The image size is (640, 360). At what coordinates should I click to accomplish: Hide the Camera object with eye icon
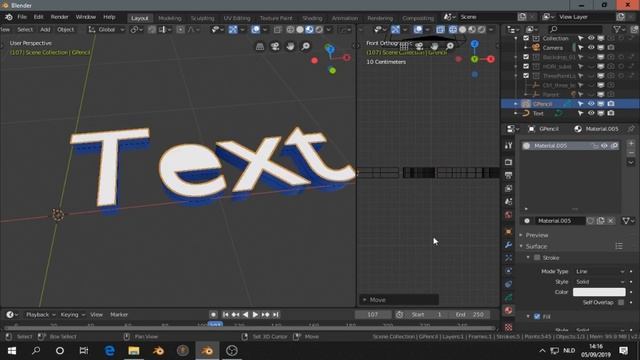[x=591, y=47]
